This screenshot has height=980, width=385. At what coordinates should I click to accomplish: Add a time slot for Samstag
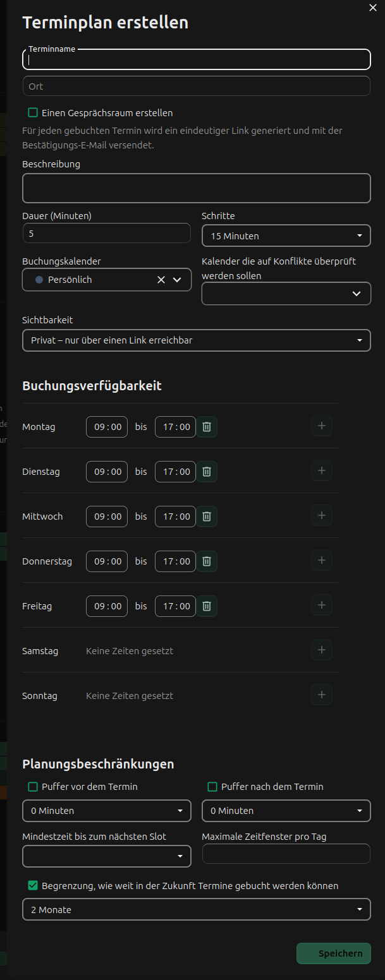pyautogui.click(x=322, y=650)
